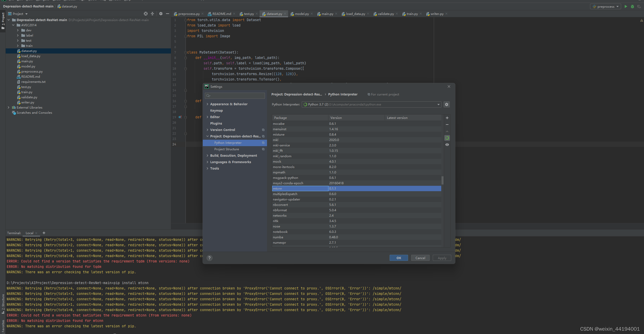Image resolution: width=644 pixels, height=334 pixels.
Task: Collapse the AVEC2014 folder
Action: tap(13, 25)
